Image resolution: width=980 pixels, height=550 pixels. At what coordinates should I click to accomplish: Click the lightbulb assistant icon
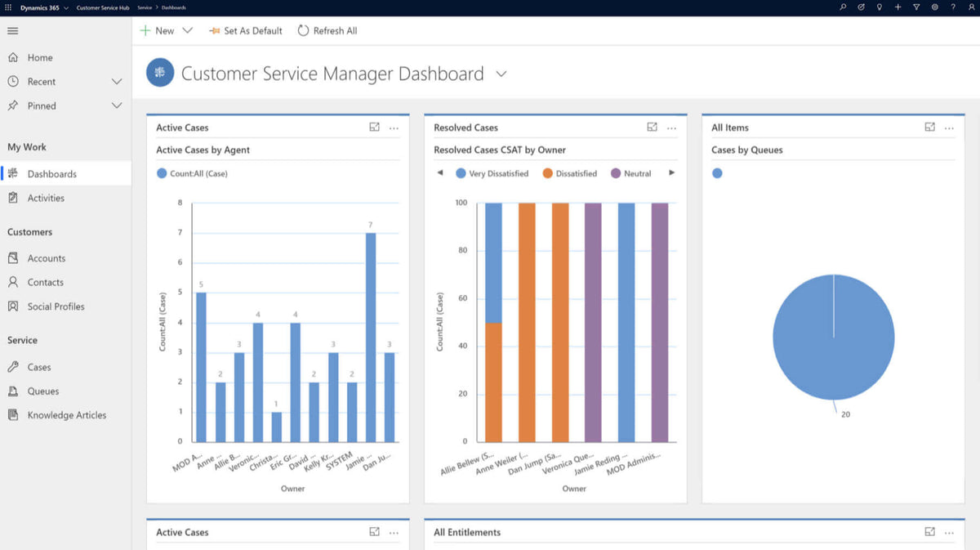(879, 7)
